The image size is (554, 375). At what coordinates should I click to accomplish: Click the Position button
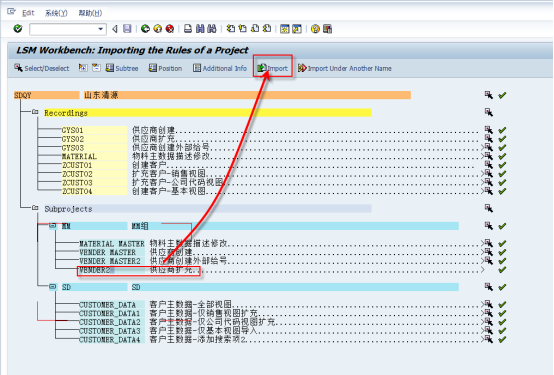[x=165, y=68]
